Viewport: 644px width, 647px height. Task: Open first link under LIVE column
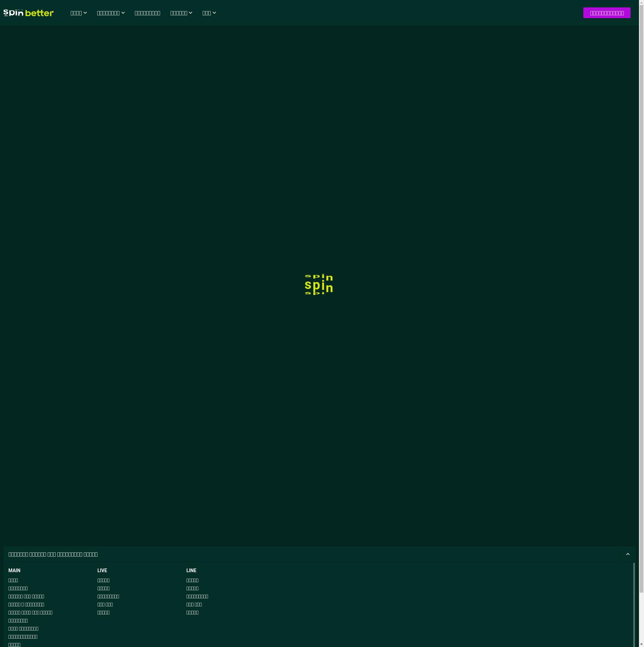point(103,580)
